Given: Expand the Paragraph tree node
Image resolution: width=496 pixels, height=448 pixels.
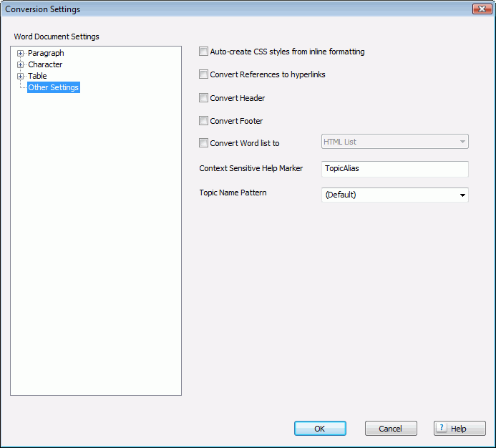Looking at the screenshot, I should tap(21, 53).
